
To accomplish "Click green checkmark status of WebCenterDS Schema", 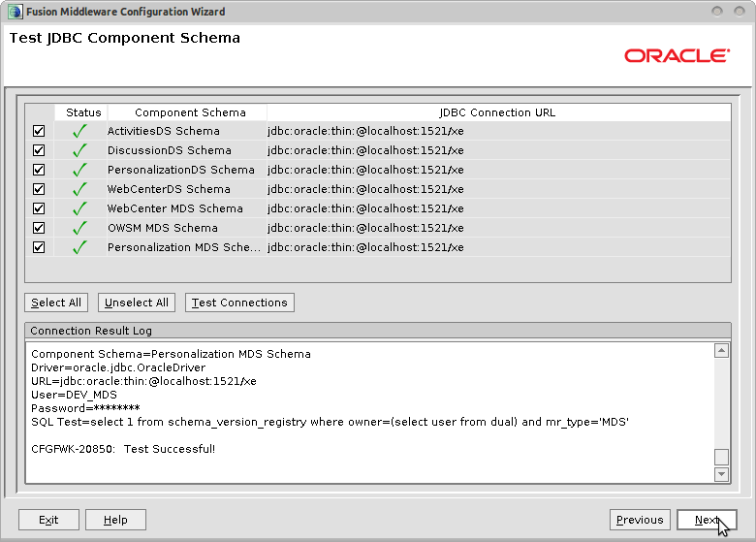I will (x=80, y=188).
